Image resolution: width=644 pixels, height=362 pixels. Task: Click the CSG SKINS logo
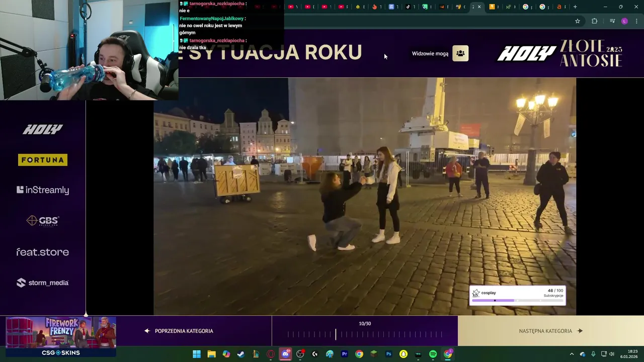tap(61, 353)
